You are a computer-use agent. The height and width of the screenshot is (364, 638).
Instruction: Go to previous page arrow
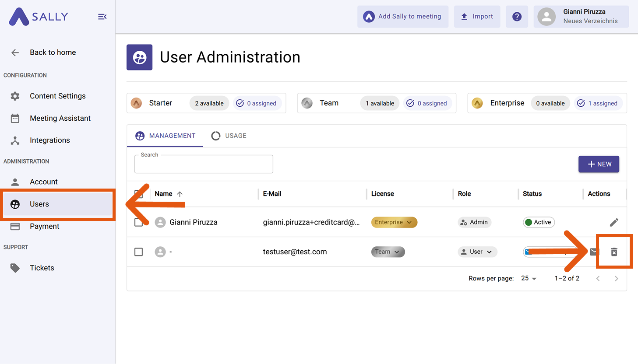598,278
